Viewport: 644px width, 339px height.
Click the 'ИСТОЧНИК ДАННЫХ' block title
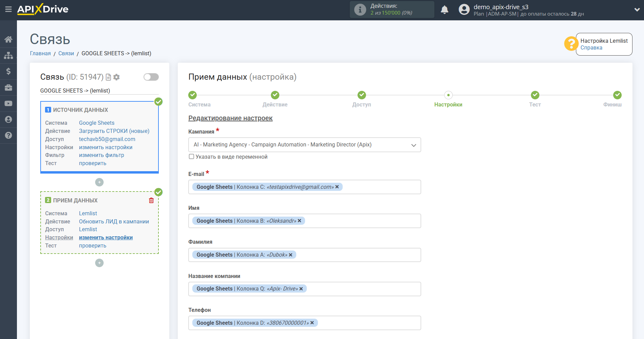click(x=81, y=110)
